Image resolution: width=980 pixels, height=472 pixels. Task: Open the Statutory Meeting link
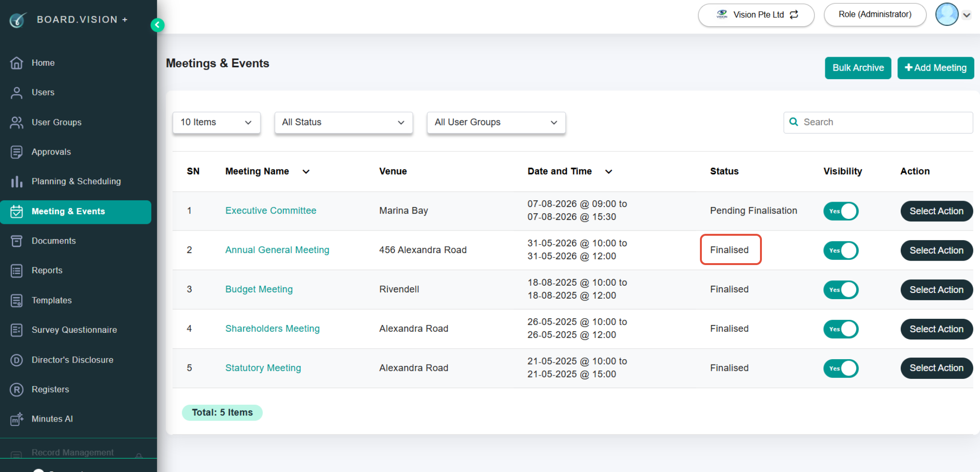point(263,368)
